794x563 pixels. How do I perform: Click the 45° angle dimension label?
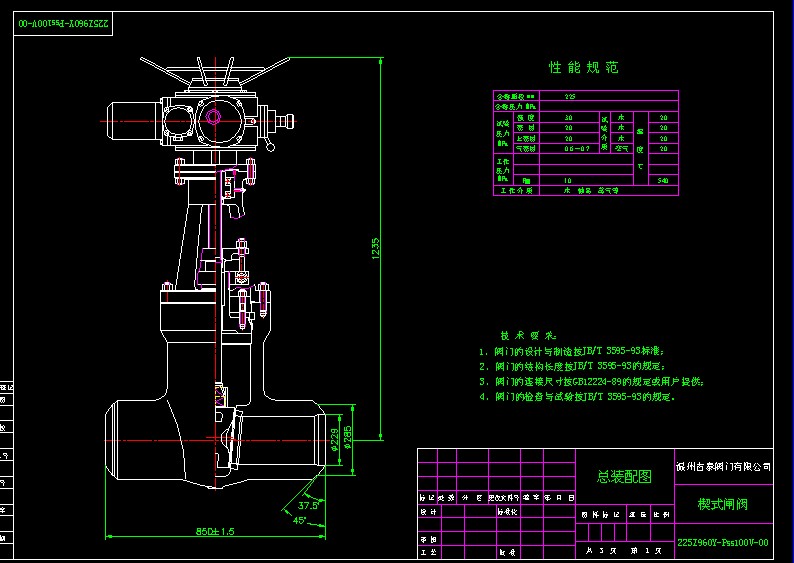pos(300,520)
